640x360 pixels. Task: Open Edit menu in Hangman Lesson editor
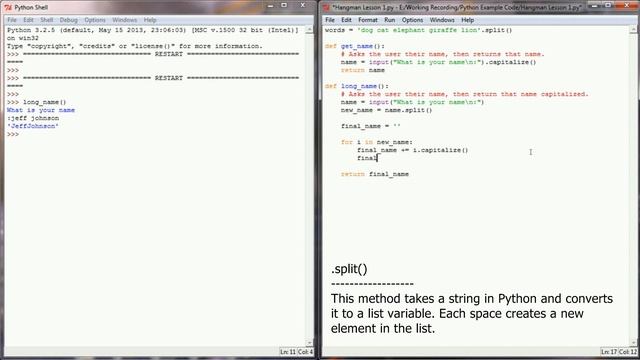(346, 20)
